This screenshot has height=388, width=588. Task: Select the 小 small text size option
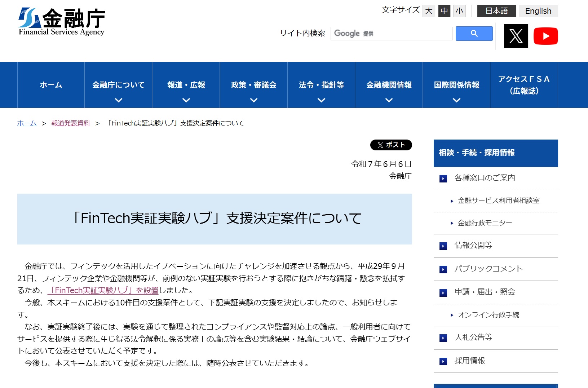(459, 11)
